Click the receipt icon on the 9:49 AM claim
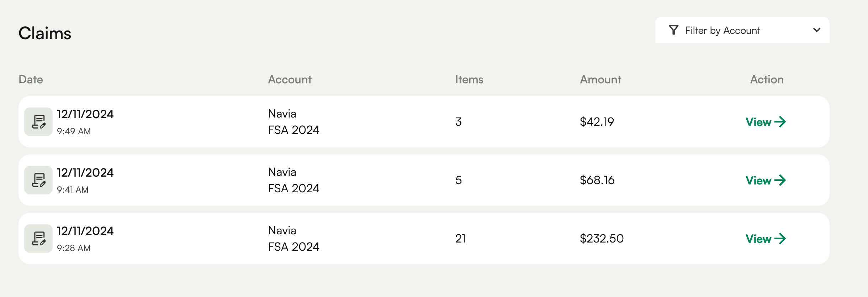Viewport: 868px width, 297px height. coord(38,122)
